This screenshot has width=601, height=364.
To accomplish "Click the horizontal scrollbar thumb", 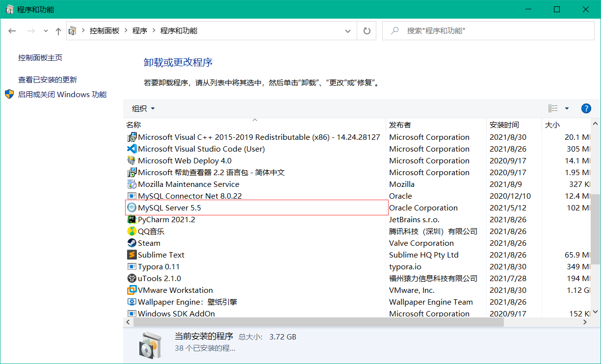I will (x=318, y=323).
